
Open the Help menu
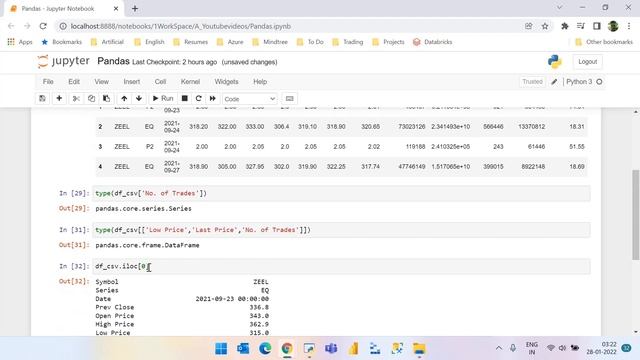(x=260, y=82)
